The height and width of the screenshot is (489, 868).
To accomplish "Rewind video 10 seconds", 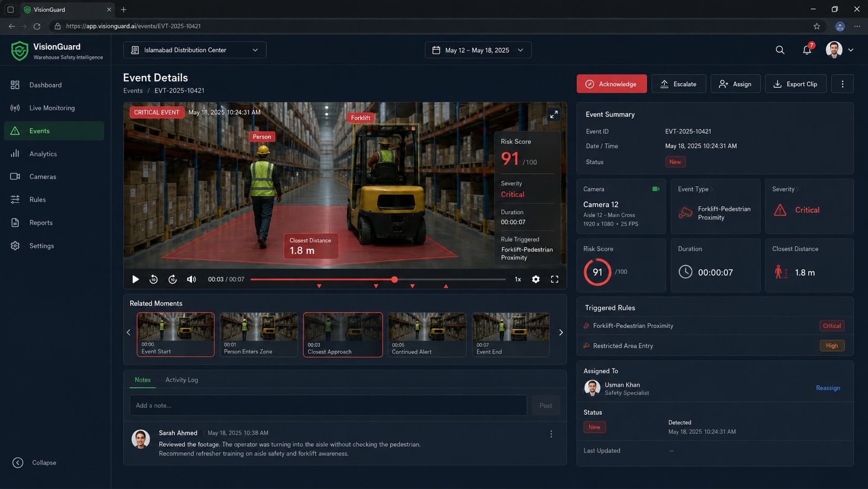I will pos(154,279).
